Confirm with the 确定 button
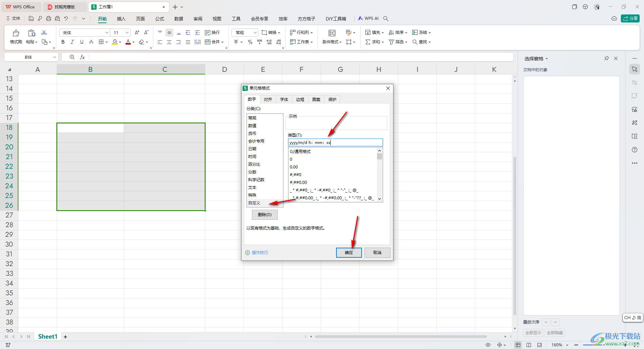Screen dimensions: 644x349 coord(348,253)
